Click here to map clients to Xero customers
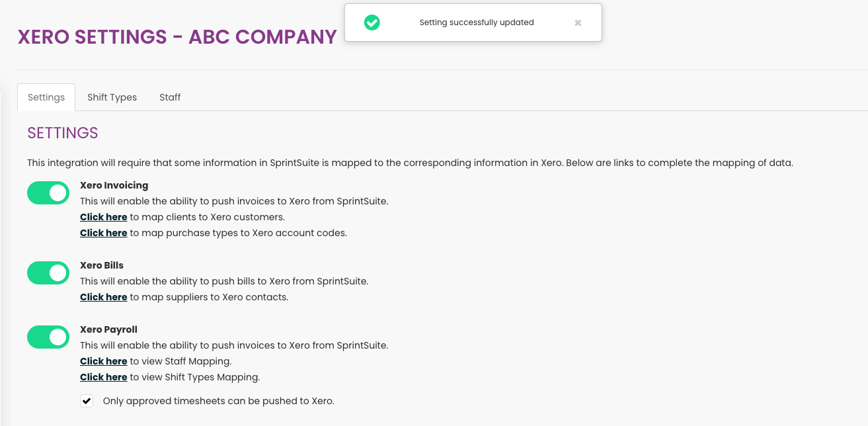The width and height of the screenshot is (868, 426). (104, 217)
